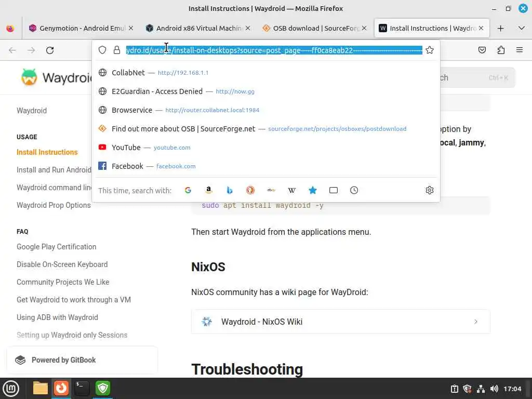Screen dimensions: 532x399
Task: Search within open Tabs
Action: click(334, 190)
